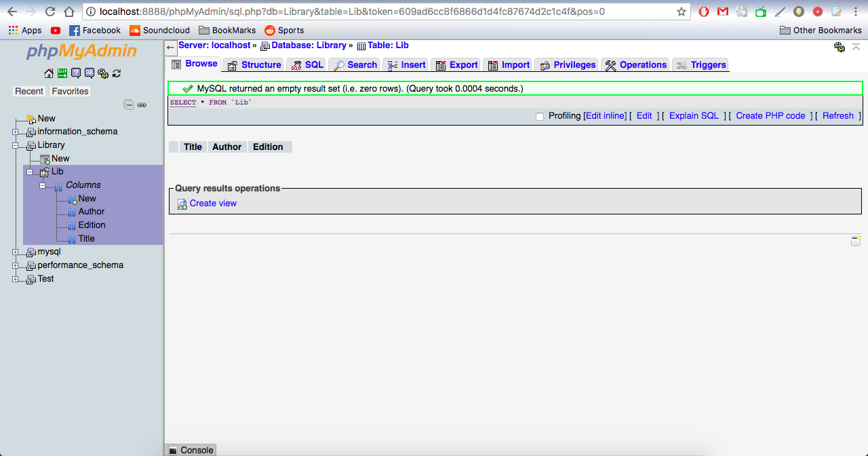Open the Export tab
This screenshot has height=456, width=868.
pos(457,64)
